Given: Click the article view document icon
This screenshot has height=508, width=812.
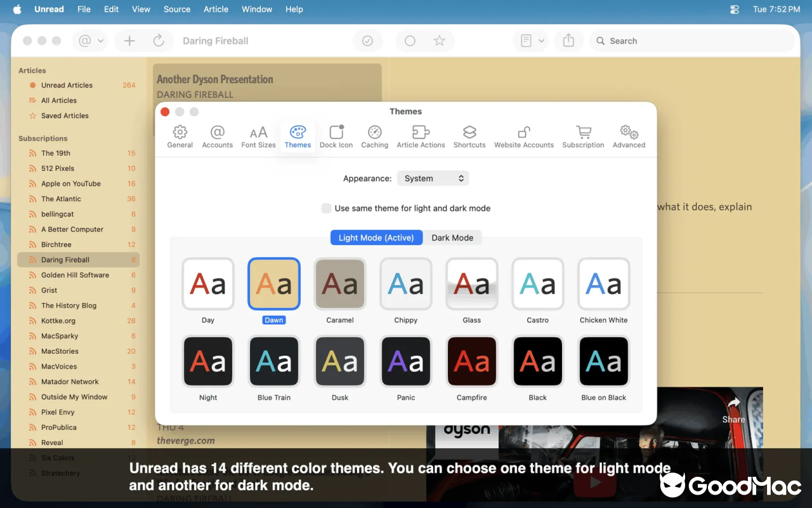Looking at the screenshot, I should (526, 41).
